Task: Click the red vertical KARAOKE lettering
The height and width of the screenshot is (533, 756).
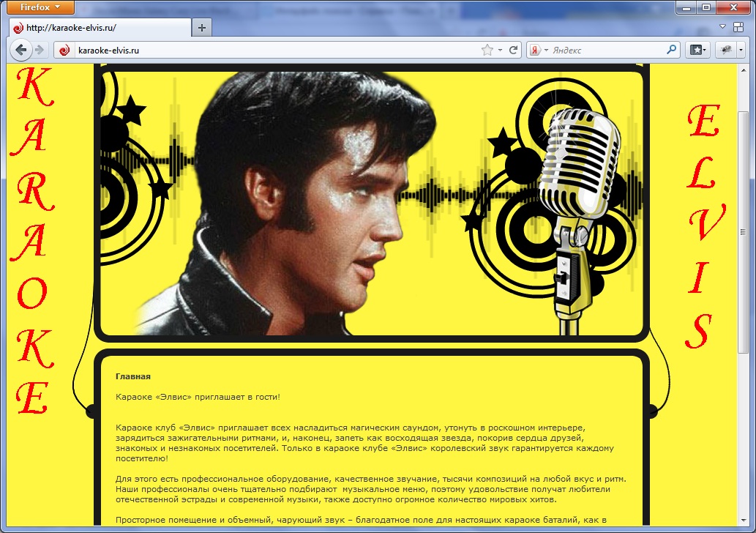Action: [x=33, y=241]
